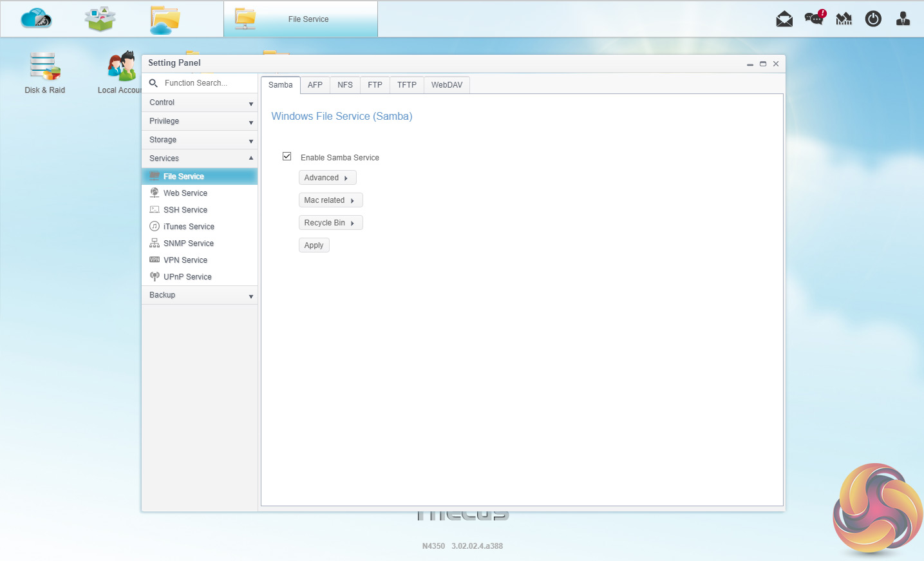Switch to the TFTP tab
This screenshot has height=561, width=924.
407,85
